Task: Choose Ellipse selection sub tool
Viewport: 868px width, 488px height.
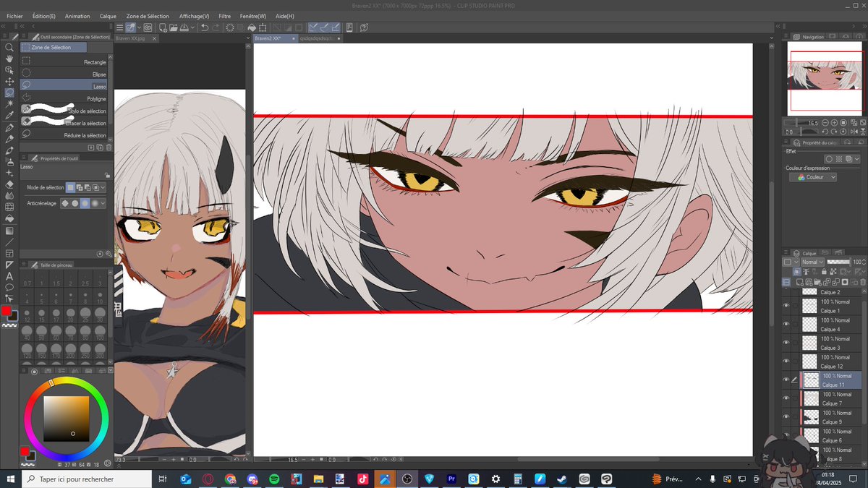Action: [64, 74]
